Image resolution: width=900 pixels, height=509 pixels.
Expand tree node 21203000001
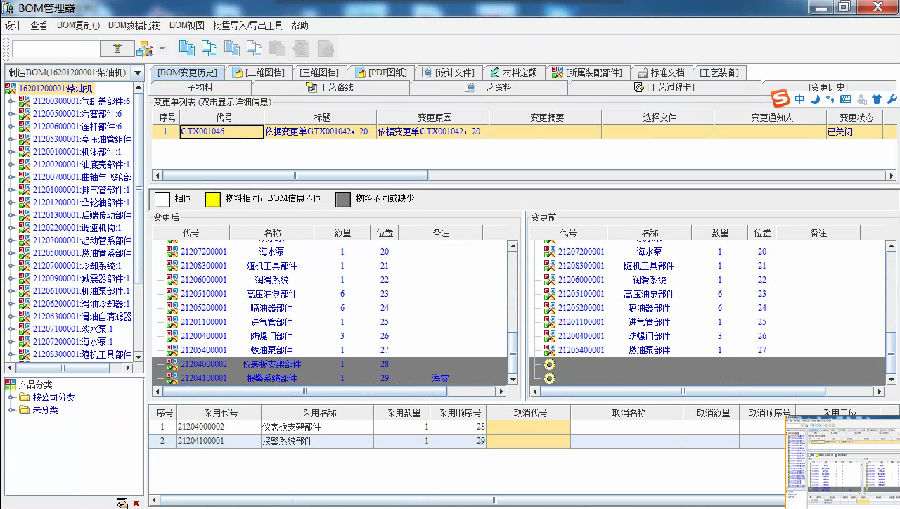(x=11, y=139)
